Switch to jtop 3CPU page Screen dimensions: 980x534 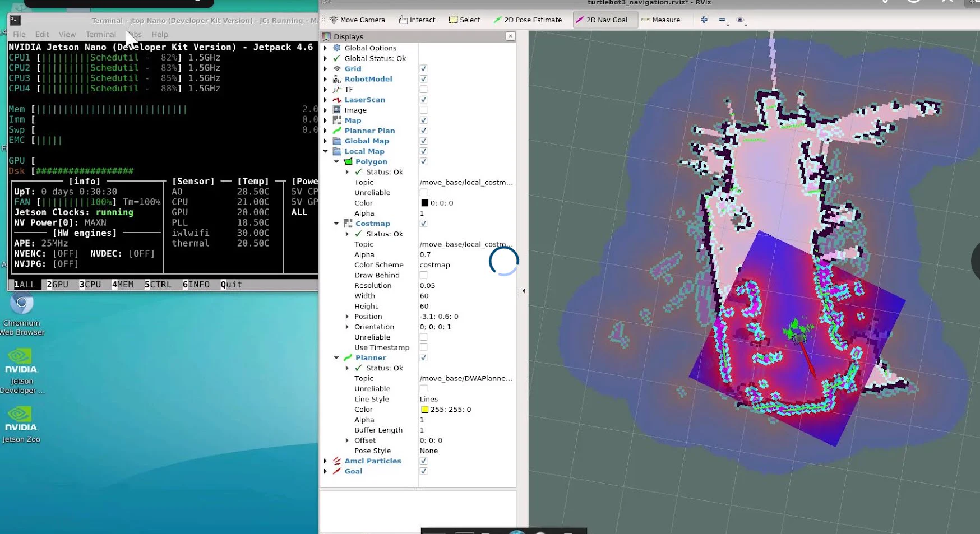[x=90, y=285]
